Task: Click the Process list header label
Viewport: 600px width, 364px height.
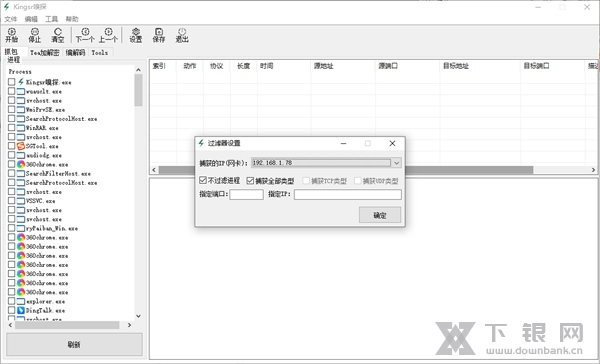Action: coord(20,72)
